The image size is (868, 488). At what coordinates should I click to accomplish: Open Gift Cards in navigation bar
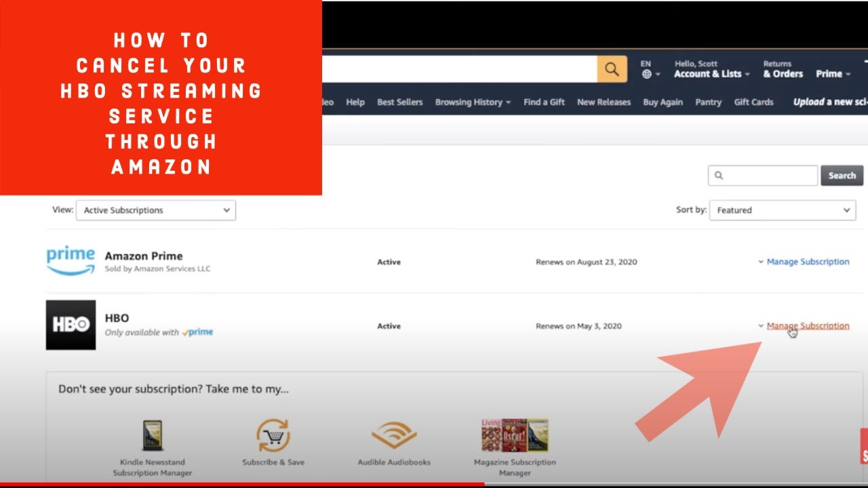(753, 102)
